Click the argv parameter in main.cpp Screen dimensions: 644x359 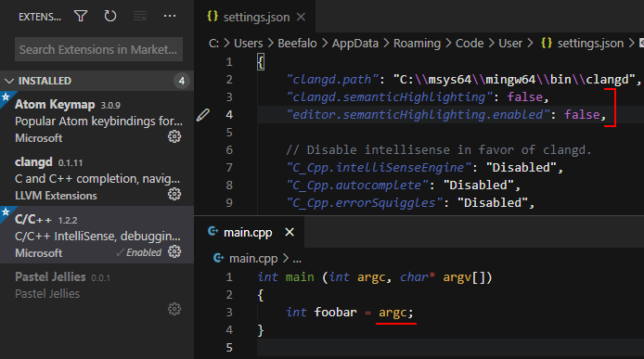point(457,277)
